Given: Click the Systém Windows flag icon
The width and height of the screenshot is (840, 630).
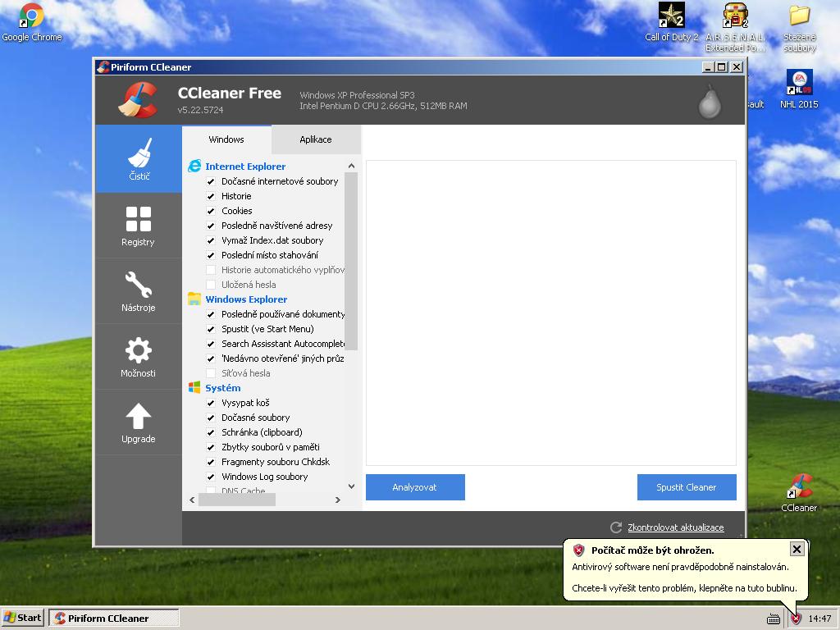Looking at the screenshot, I should pos(194,387).
